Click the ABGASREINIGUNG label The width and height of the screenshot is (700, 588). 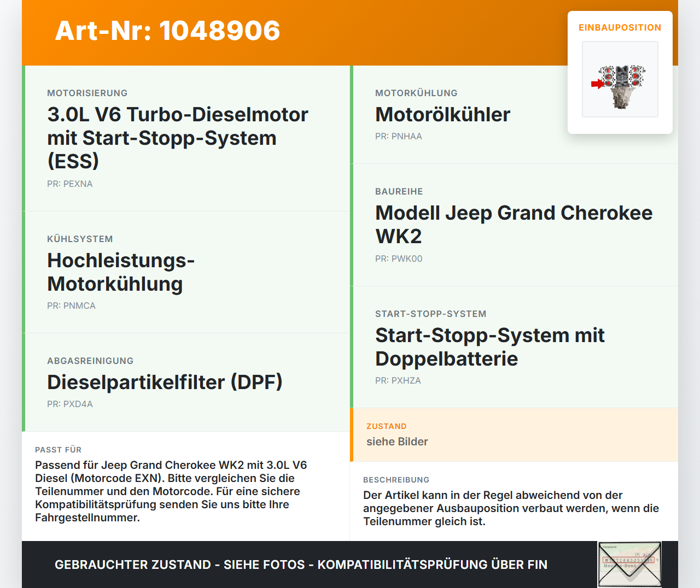pos(90,361)
